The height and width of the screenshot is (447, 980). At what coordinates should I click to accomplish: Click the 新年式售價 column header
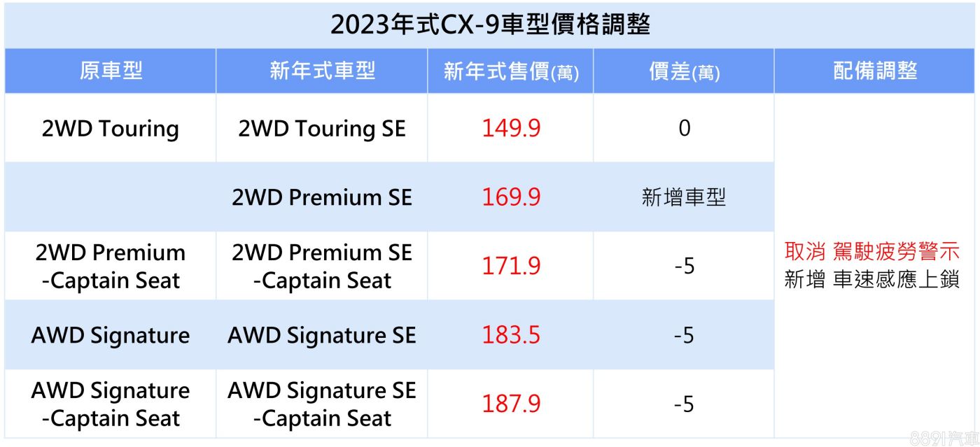point(510,71)
